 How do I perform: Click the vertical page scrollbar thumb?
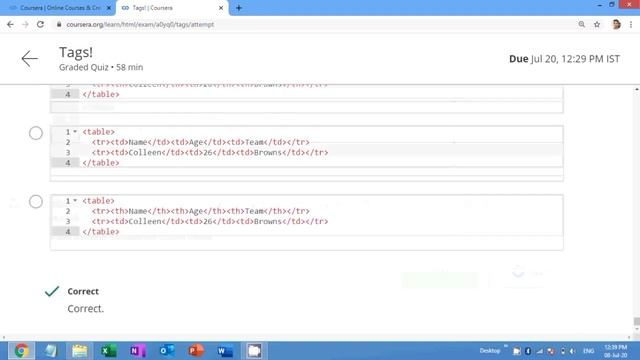tap(636, 322)
